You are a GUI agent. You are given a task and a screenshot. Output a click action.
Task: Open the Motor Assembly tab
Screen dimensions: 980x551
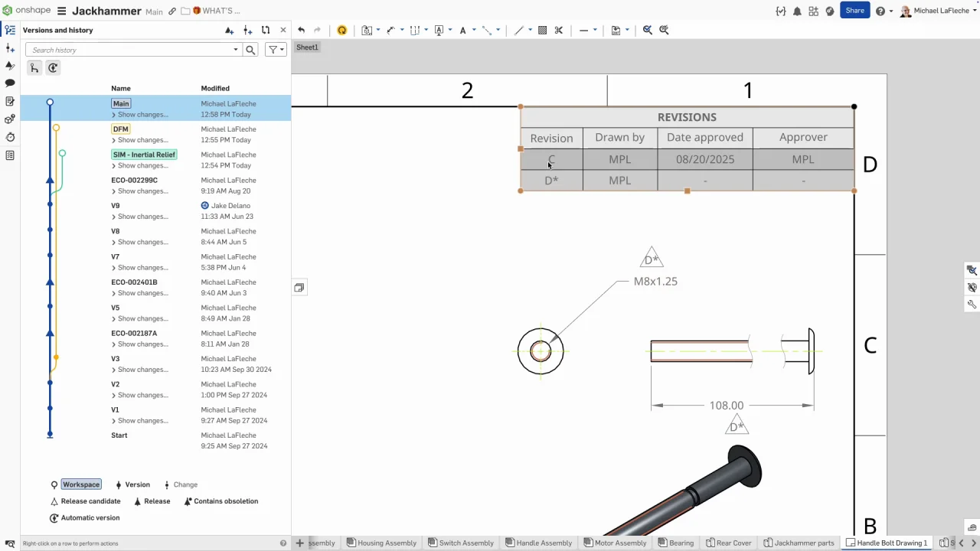(x=615, y=543)
